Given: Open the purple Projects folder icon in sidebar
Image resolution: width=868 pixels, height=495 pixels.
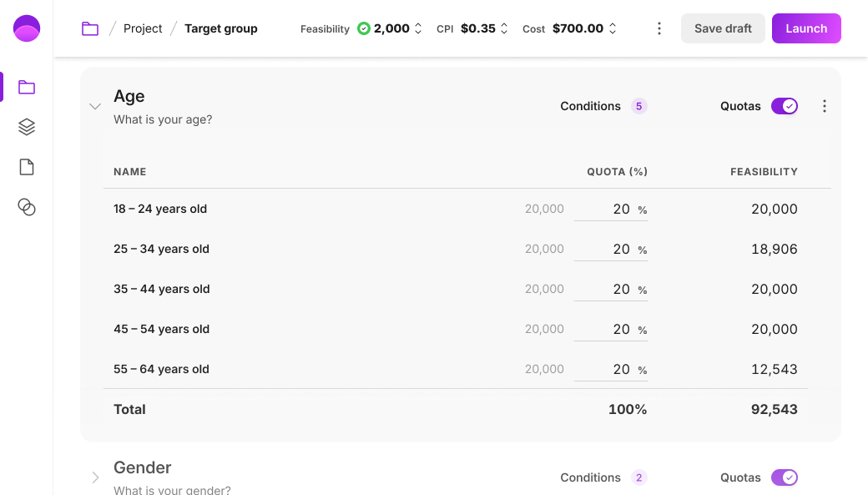Looking at the screenshot, I should click(x=26, y=87).
